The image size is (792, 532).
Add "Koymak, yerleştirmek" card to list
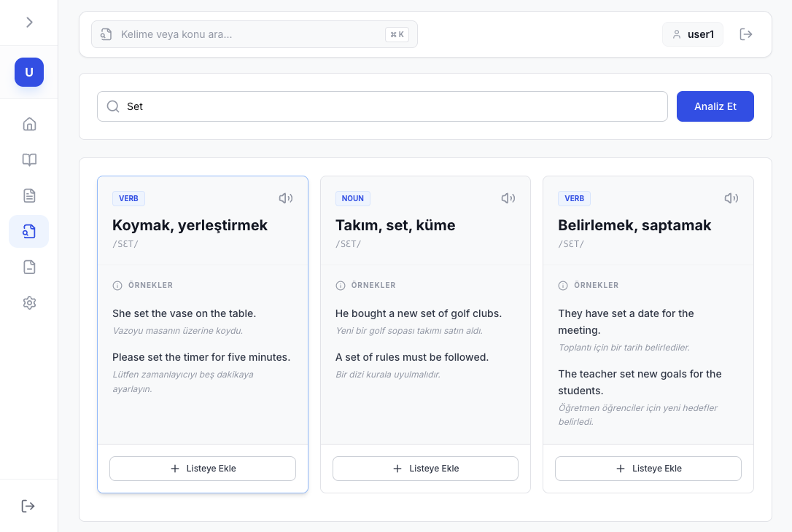pyautogui.click(x=203, y=469)
